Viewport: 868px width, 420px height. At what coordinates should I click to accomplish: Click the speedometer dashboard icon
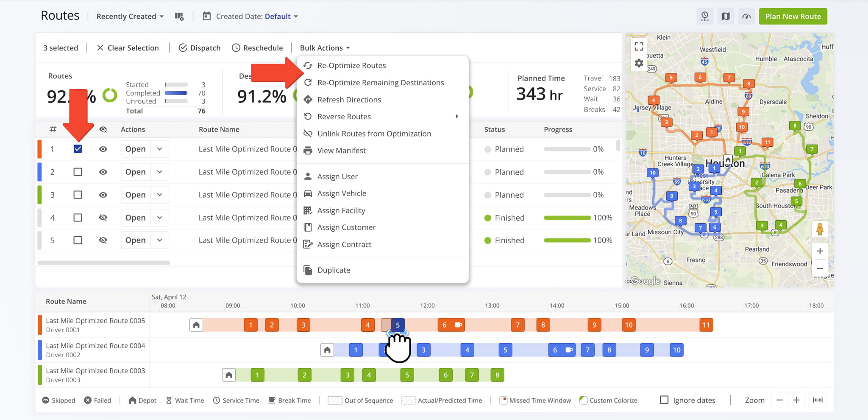pyautogui.click(x=746, y=16)
